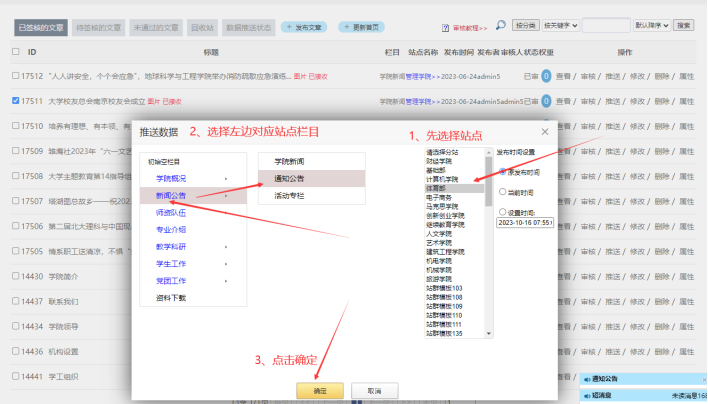
Task: Open the 回收站 tab
Action: pyautogui.click(x=202, y=26)
